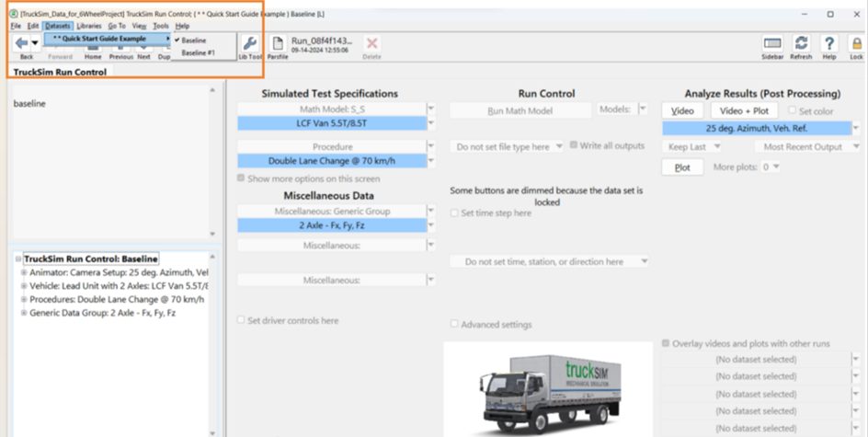Open arrow beside 25 deg. Azimuth, Veh. Ref.
This screenshot has width=868, height=437.
click(856, 129)
